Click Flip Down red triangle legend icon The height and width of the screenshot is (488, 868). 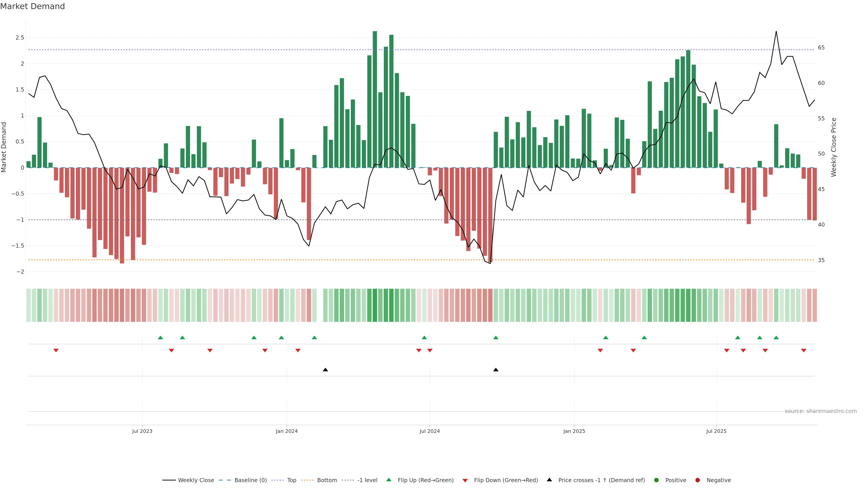click(465, 481)
